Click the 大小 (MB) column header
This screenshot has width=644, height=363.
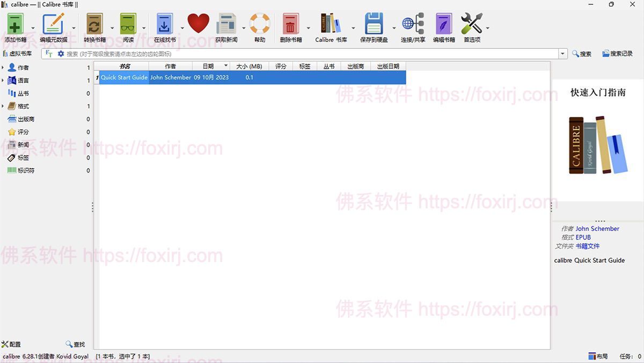pos(249,66)
